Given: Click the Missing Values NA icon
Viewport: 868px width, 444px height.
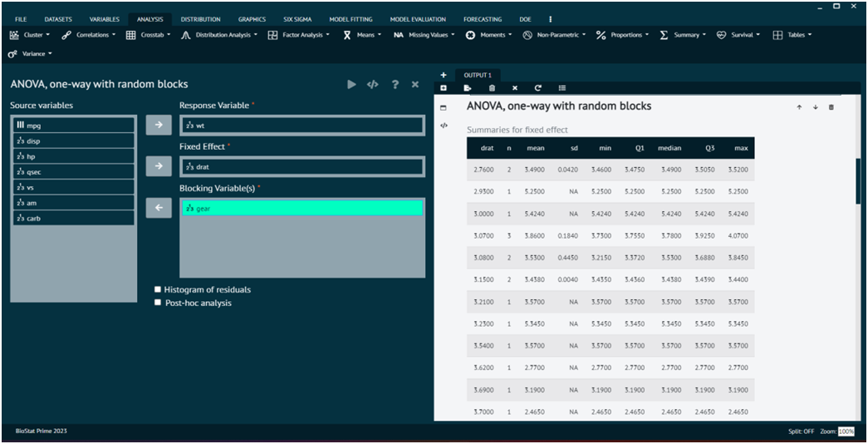Looking at the screenshot, I should [399, 35].
